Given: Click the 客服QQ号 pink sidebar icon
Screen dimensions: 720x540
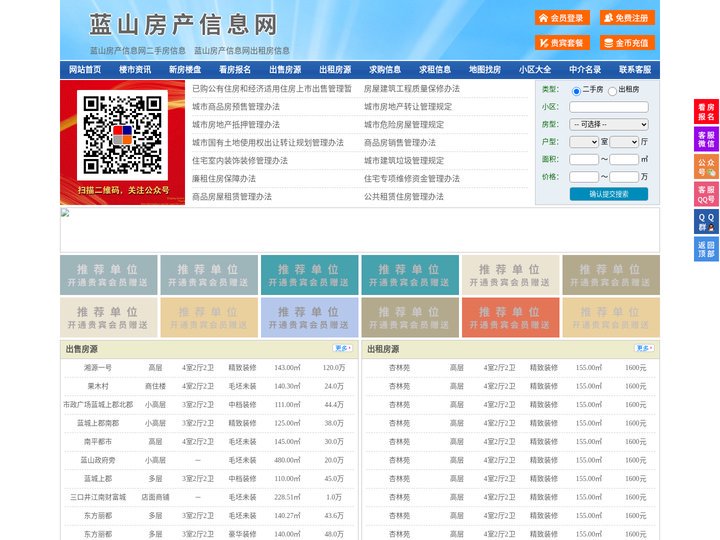Looking at the screenshot, I should [x=706, y=194].
